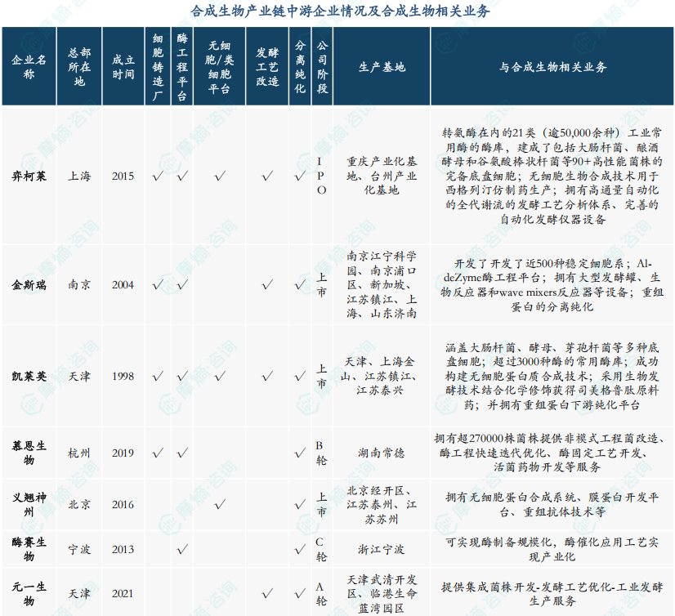Screen dimensions: 675x616
Task: Select production base 湖南常德
Action: pos(382,453)
